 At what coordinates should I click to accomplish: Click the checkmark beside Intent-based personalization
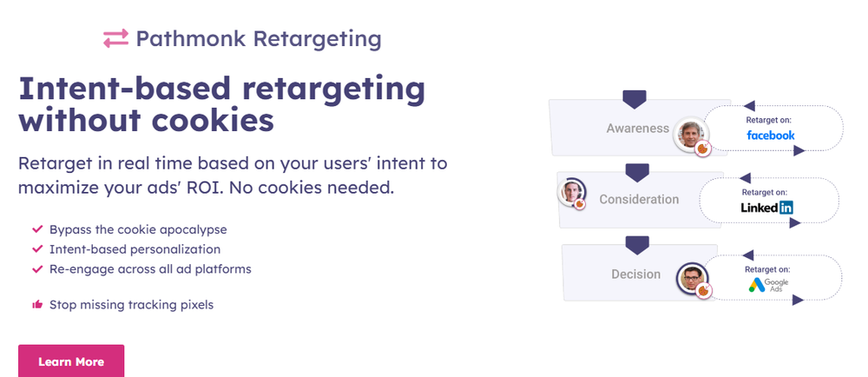[x=37, y=248]
